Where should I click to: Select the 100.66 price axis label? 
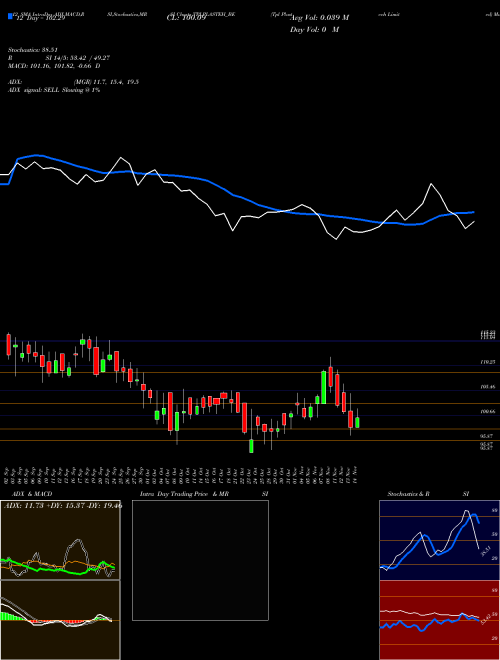coord(488,411)
